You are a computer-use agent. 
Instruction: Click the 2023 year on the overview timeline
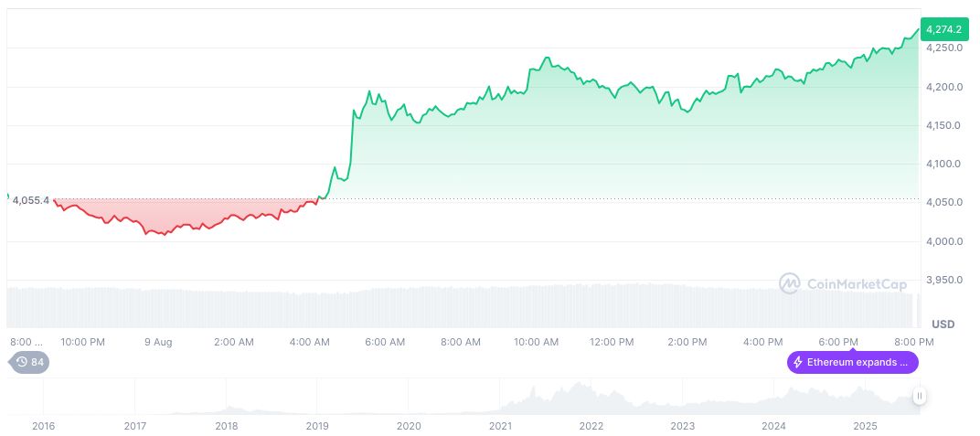tap(683, 426)
